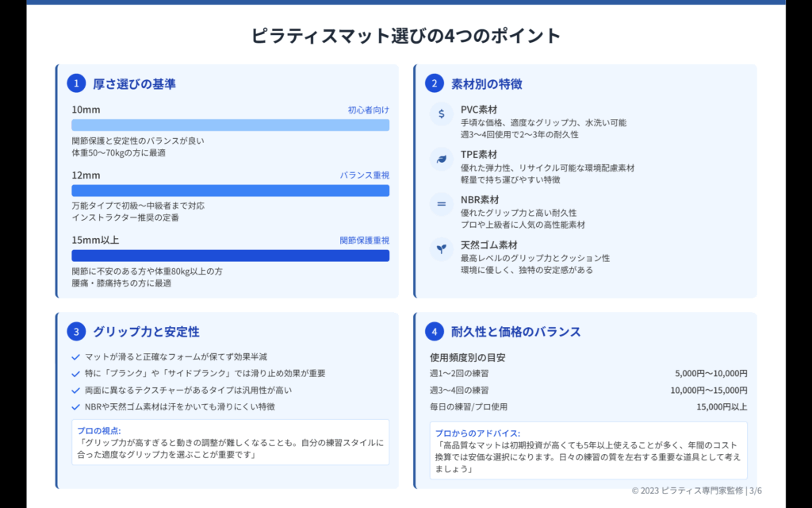
Task: Click the プロからのアドバイス advice box
Action: pyautogui.click(x=588, y=452)
